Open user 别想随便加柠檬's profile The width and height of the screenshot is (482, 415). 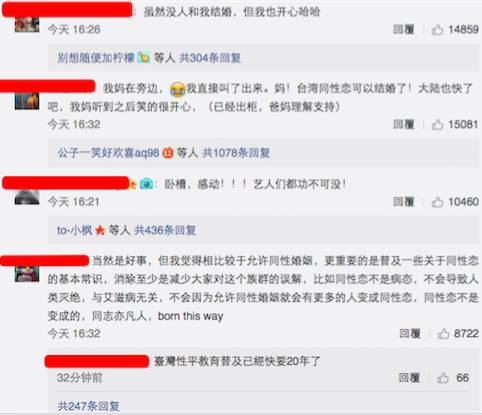[96, 58]
